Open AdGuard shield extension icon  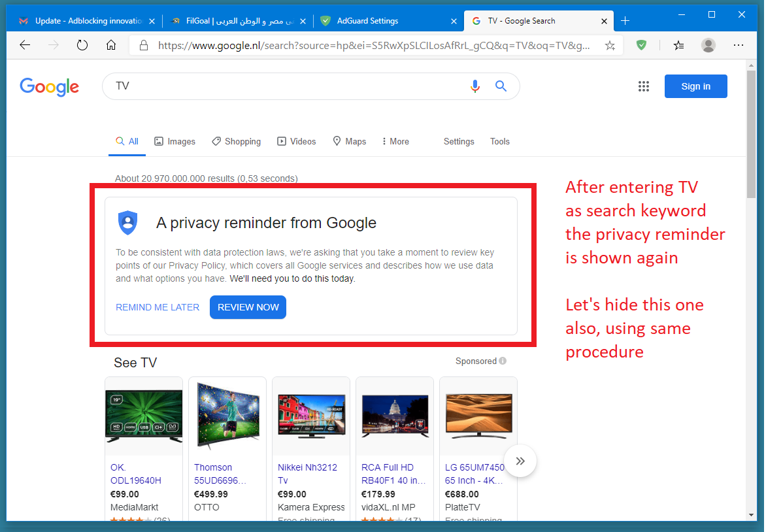641,46
